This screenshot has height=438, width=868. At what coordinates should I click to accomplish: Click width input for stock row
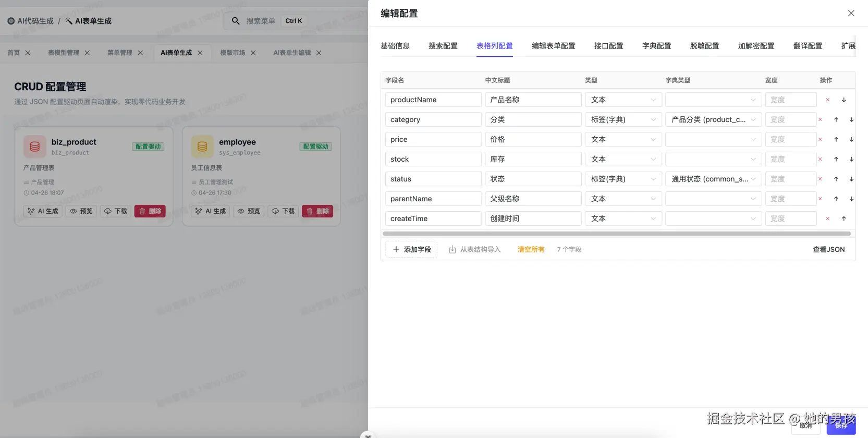pyautogui.click(x=790, y=159)
